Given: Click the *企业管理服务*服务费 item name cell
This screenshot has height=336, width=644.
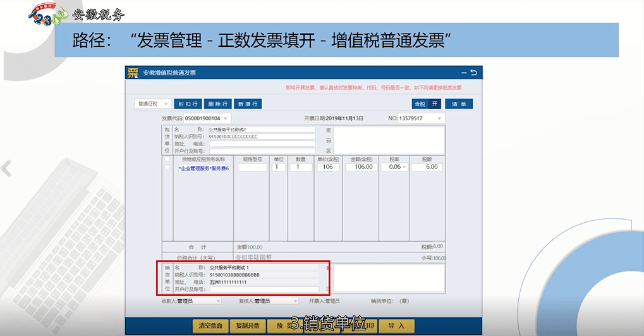Looking at the screenshot, I should (204, 168).
